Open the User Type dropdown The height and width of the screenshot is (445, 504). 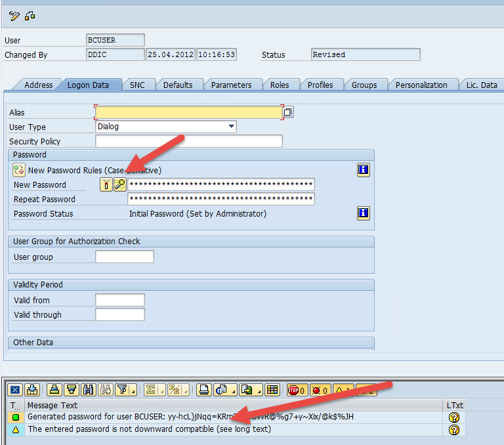(x=231, y=127)
